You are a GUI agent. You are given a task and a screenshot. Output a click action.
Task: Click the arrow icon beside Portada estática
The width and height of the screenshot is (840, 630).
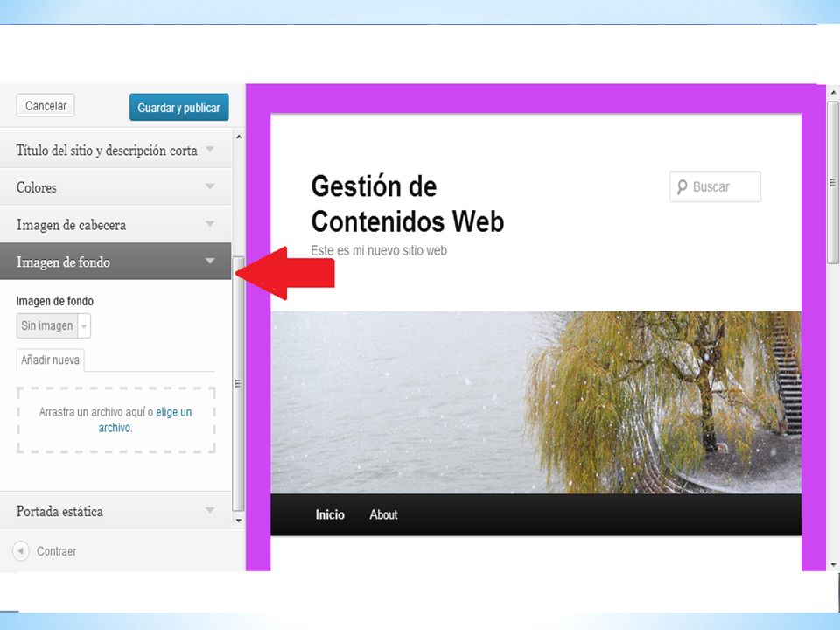(210, 510)
